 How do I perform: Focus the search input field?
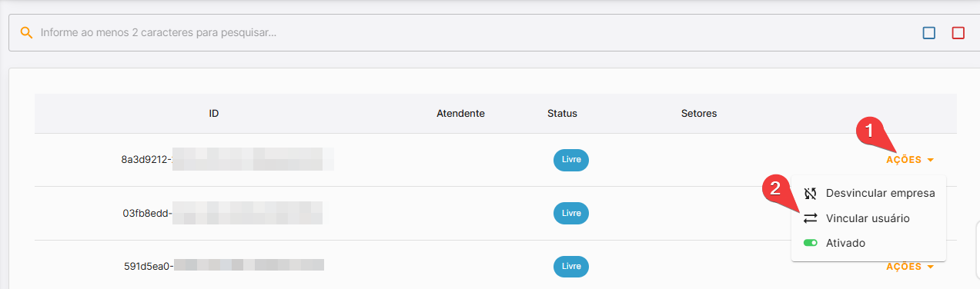477,33
